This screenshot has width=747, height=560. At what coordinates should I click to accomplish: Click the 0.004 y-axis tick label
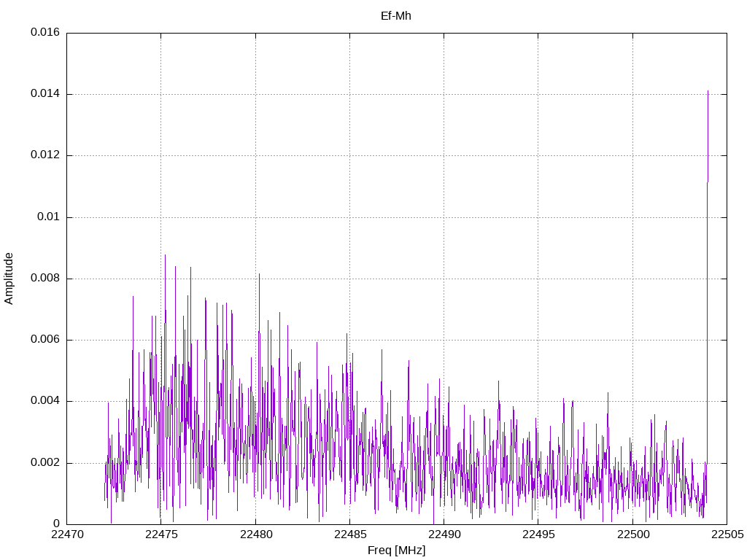tap(45, 401)
